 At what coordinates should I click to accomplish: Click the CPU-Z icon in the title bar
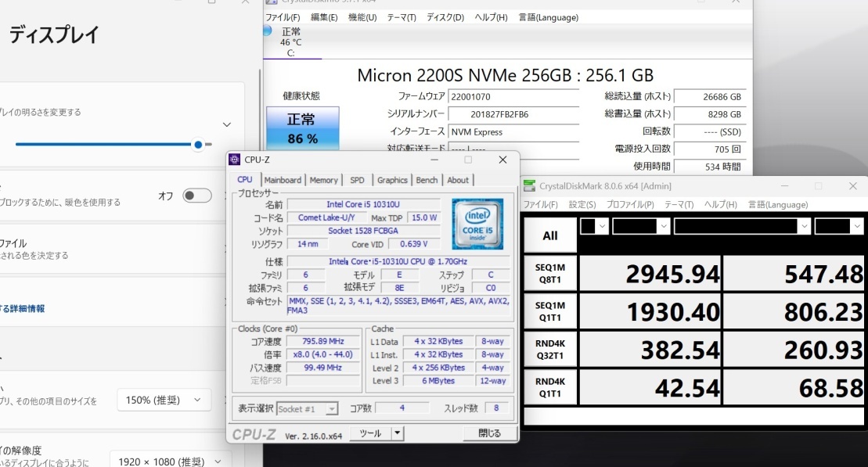[x=233, y=160]
